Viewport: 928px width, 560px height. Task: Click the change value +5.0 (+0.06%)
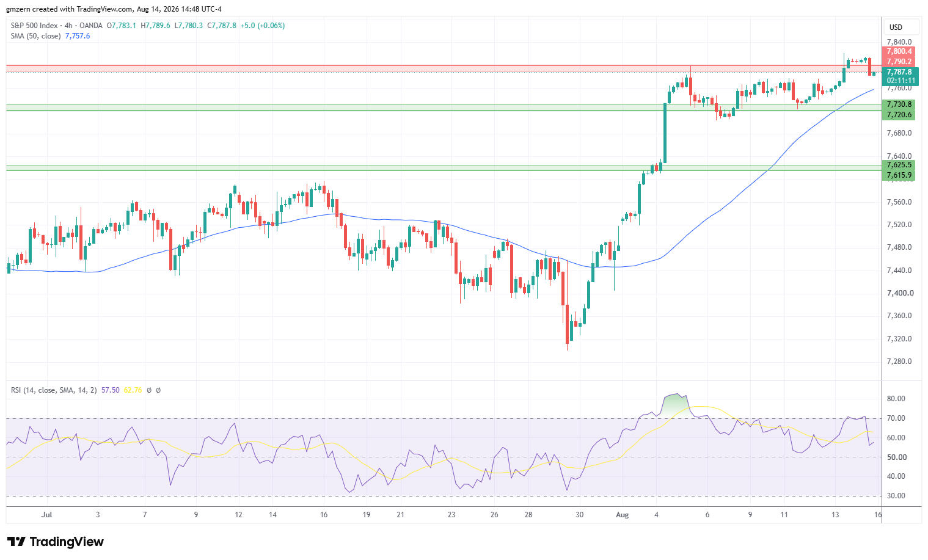click(x=263, y=26)
